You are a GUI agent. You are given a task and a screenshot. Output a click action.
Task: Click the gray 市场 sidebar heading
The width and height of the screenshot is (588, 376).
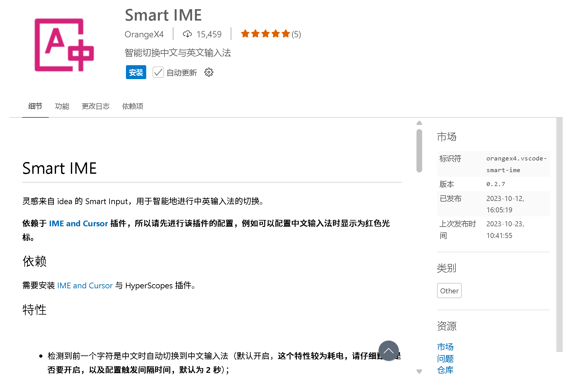pos(447,137)
